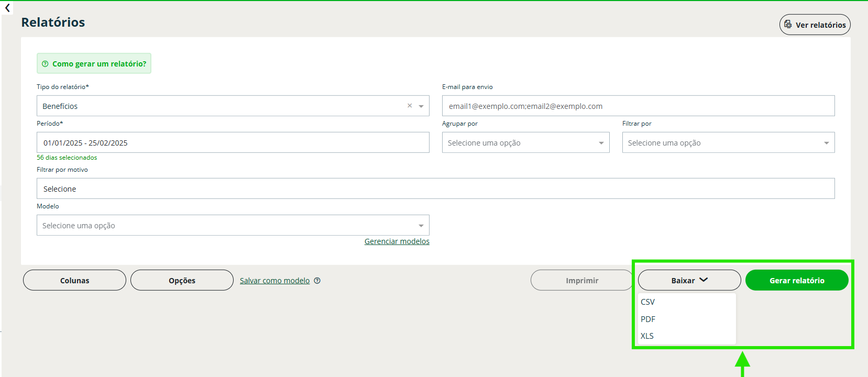Click the Período date range field
This screenshot has width=868, height=377.
(233, 143)
